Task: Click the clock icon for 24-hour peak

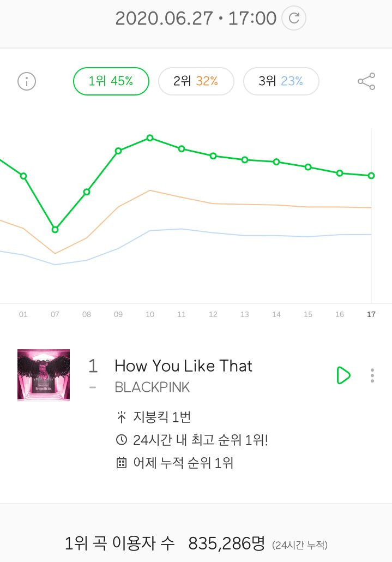Action: coord(122,440)
